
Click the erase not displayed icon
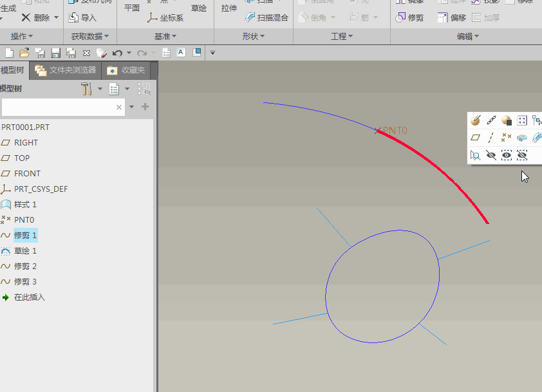click(x=102, y=53)
